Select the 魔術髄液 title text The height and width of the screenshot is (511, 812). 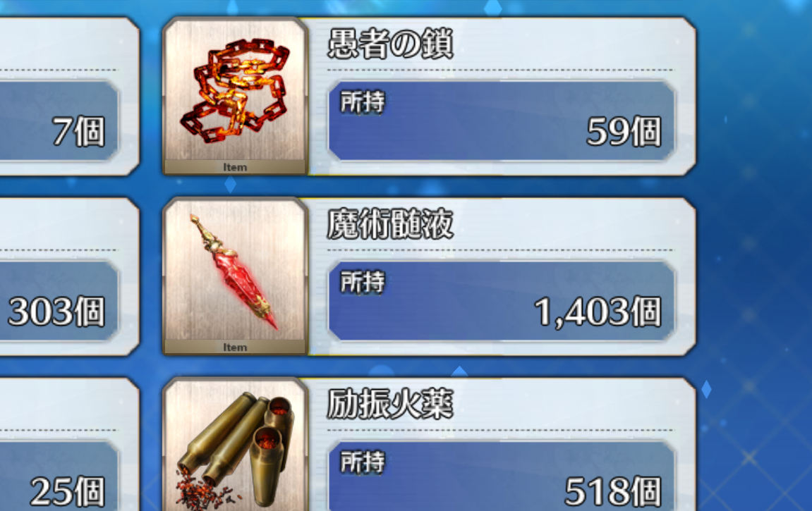click(390, 224)
